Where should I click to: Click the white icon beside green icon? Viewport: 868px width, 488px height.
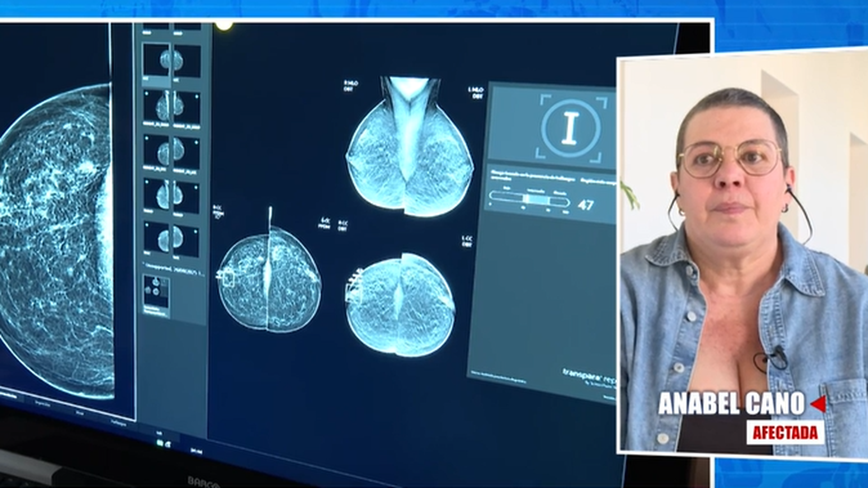168,444
